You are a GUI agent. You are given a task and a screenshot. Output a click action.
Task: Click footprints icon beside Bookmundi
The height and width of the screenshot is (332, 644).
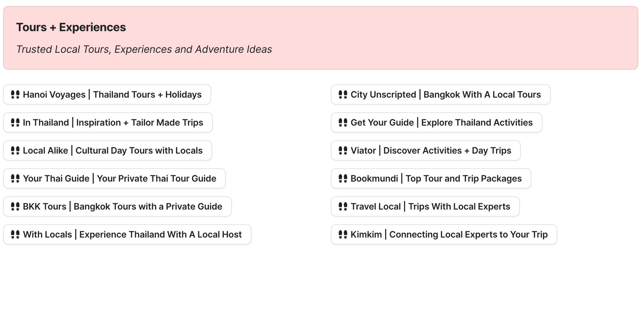pyautogui.click(x=343, y=178)
